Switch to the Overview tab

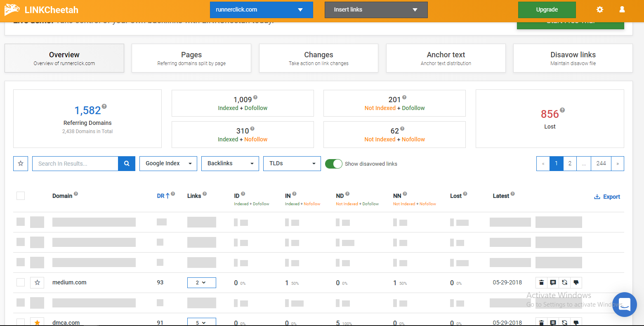(x=64, y=58)
